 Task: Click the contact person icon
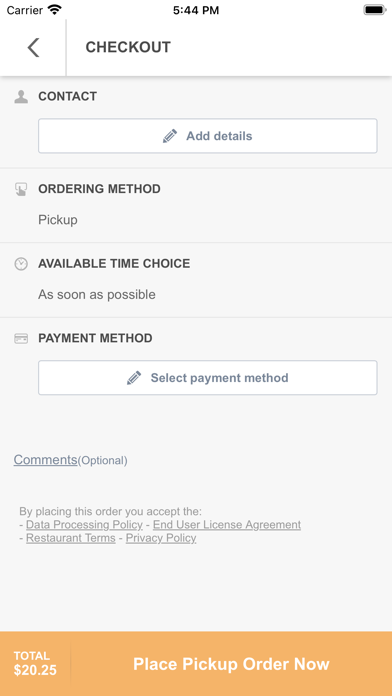click(x=21, y=97)
